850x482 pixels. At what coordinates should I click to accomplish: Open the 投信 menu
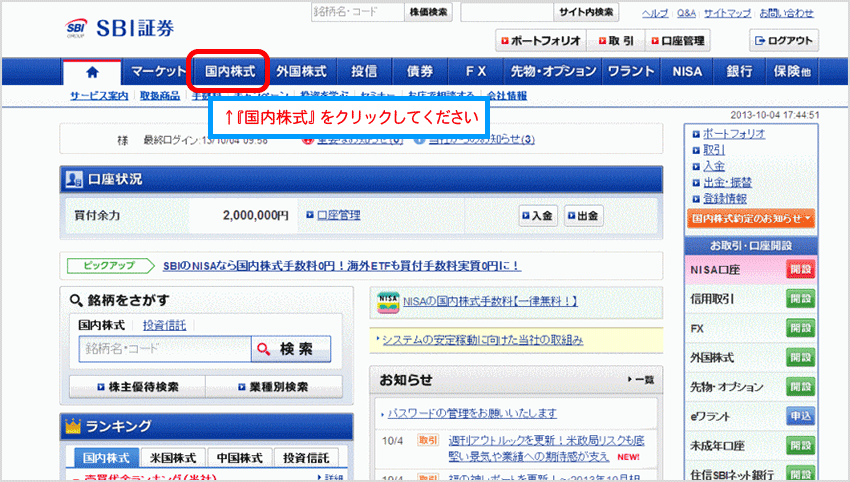[364, 72]
